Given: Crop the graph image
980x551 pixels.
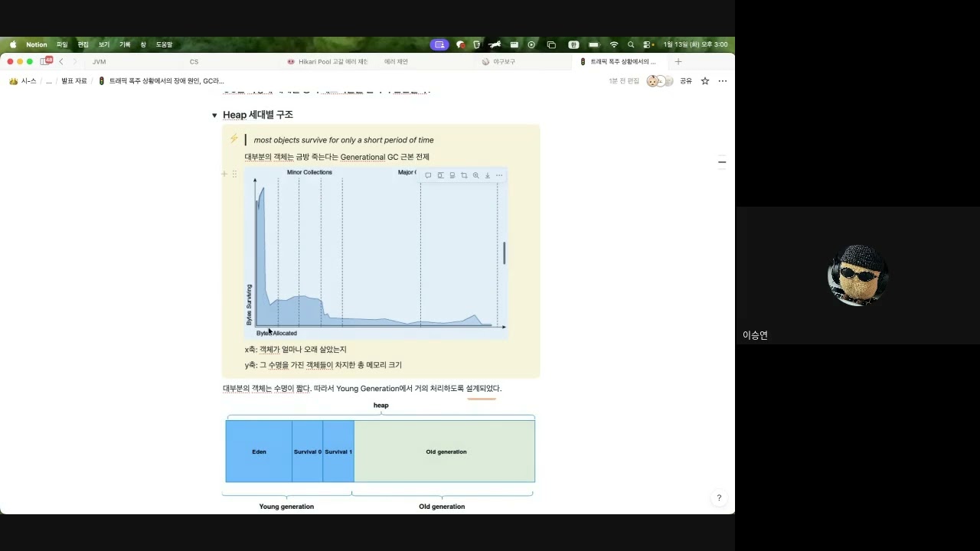Looking at the screenshot, I should (x=464, y=175).
